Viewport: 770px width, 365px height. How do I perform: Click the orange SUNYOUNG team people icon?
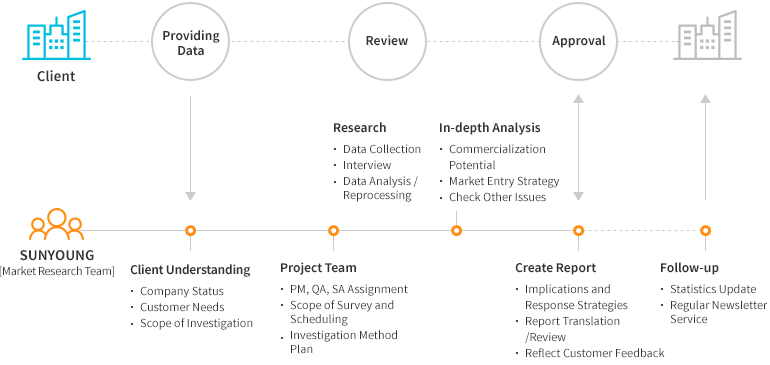tap(56, 225)
